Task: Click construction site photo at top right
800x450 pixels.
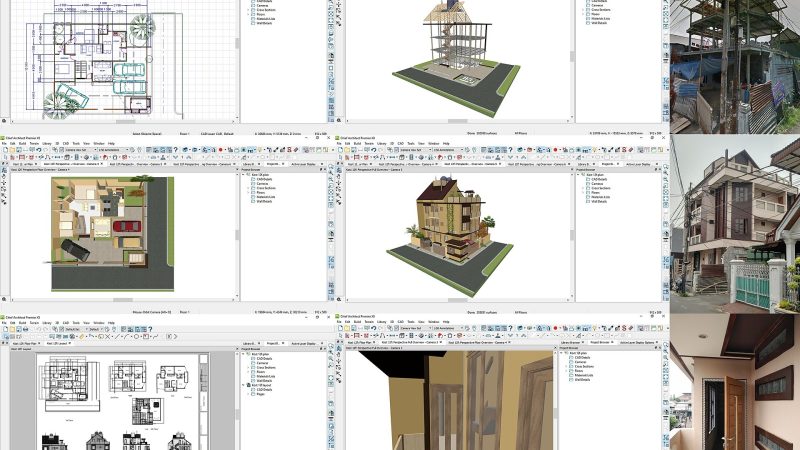Action: pos(735,66)
